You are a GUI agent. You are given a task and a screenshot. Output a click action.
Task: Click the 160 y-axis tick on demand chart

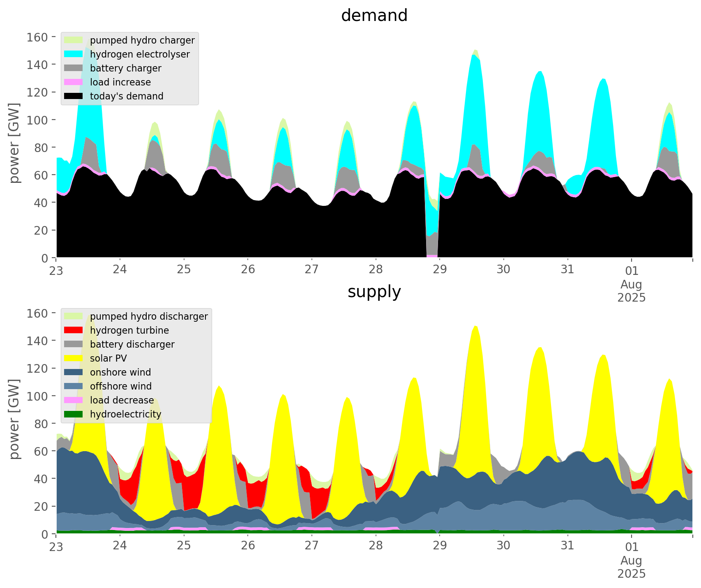tap(37, 37)
